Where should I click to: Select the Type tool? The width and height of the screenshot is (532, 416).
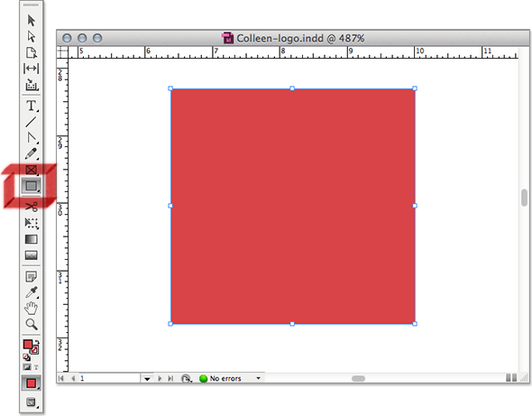click(32, 106)
